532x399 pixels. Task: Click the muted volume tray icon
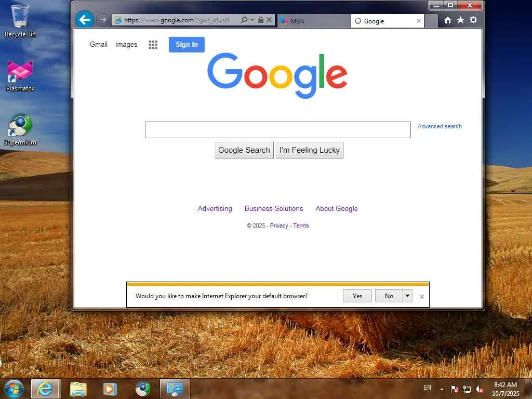point(480,390)
